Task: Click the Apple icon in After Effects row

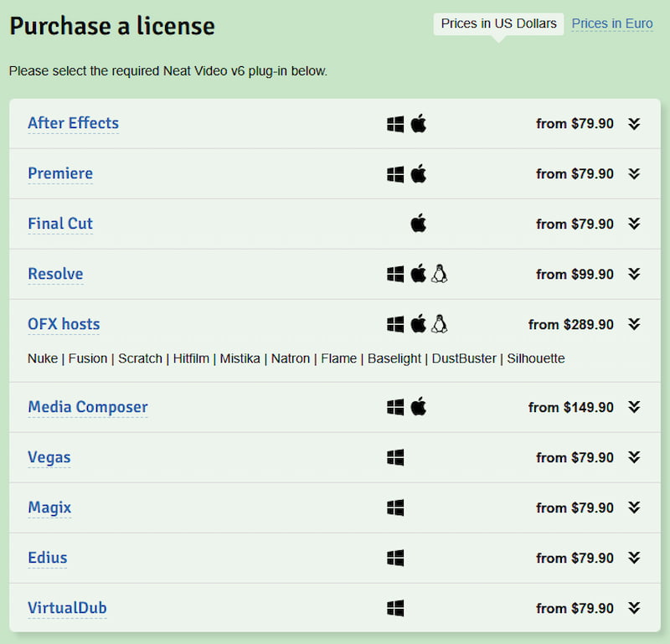Action: [x=418, y=123]
